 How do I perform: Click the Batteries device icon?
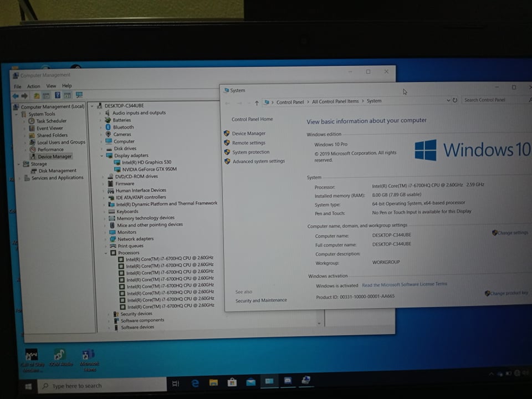[x=108, y=120]
